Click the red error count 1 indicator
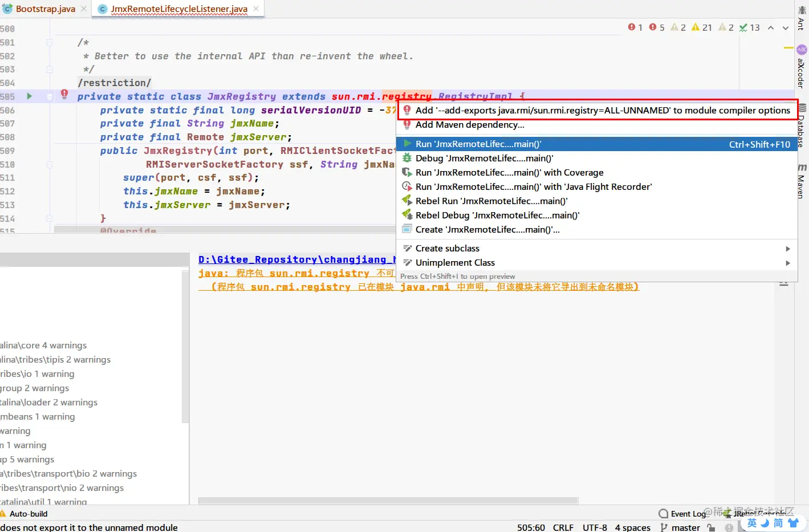The image size is (809, 532). (635, 27)
